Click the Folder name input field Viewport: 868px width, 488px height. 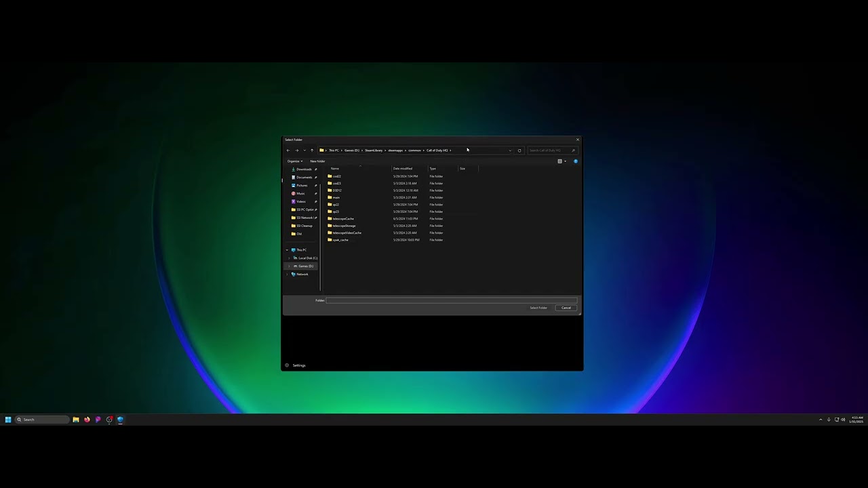(452, 300)
